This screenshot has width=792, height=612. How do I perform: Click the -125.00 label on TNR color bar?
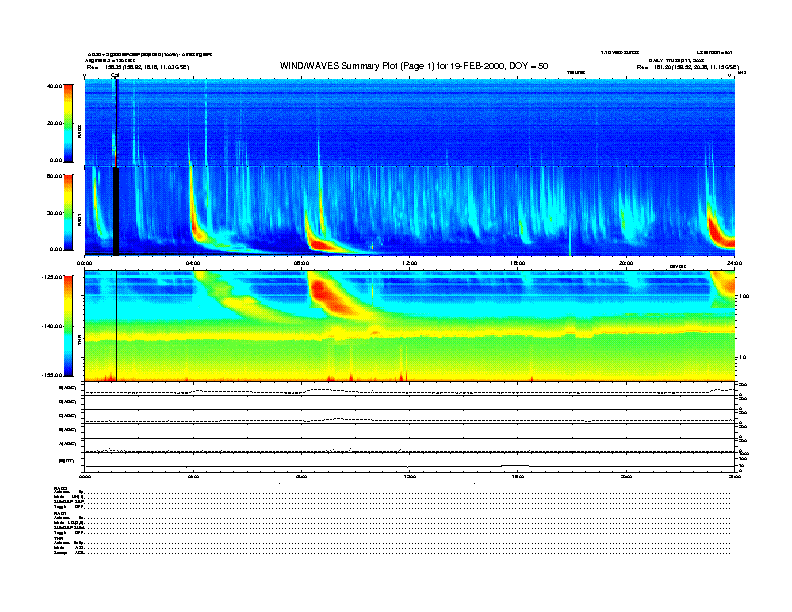click(x=52, y=277)
